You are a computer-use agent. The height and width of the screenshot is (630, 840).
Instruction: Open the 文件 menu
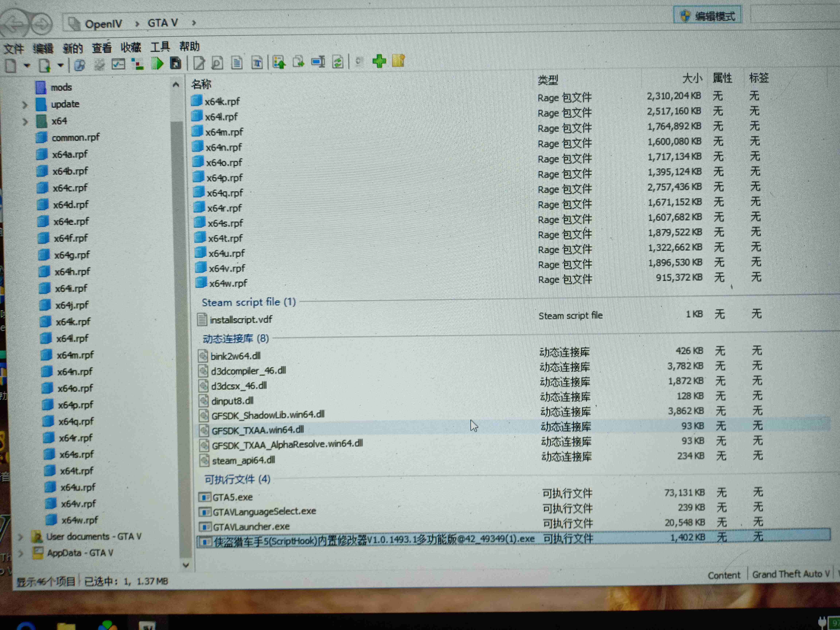(14, 49)
